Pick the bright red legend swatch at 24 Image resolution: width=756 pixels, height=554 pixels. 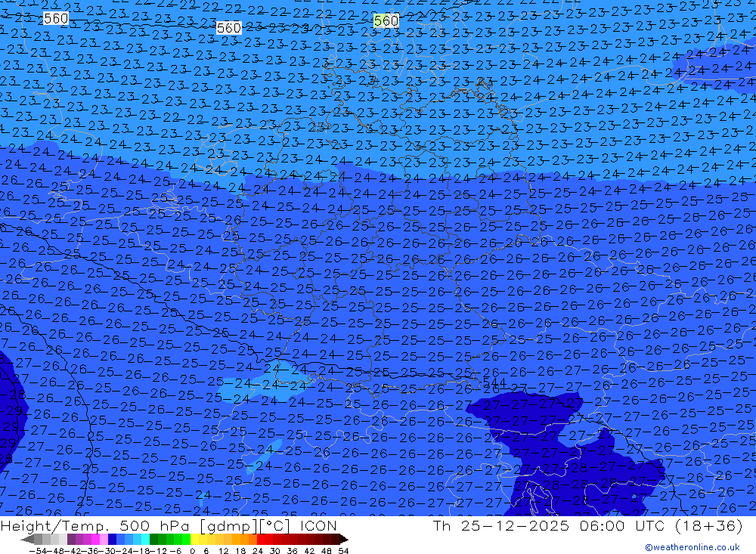[261, 539]
